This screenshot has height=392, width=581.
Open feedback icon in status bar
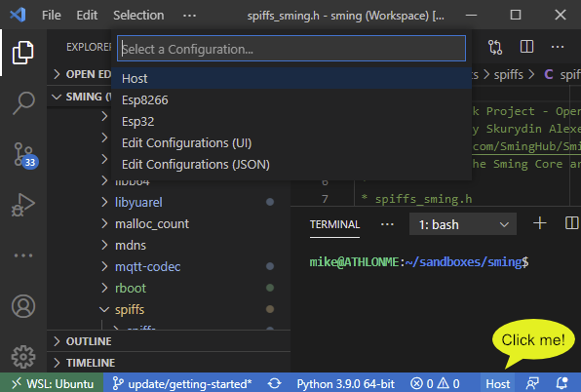(532, 383)
